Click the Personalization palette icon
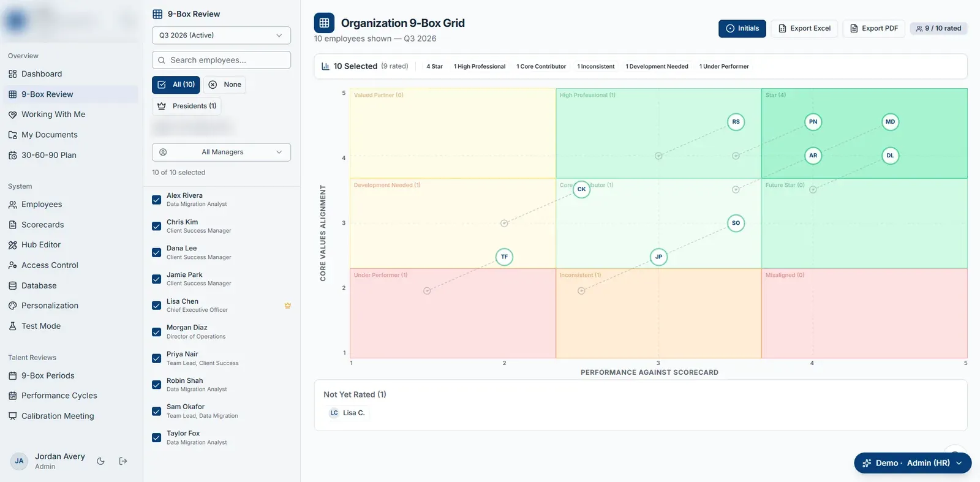 [x=12, y=306]
